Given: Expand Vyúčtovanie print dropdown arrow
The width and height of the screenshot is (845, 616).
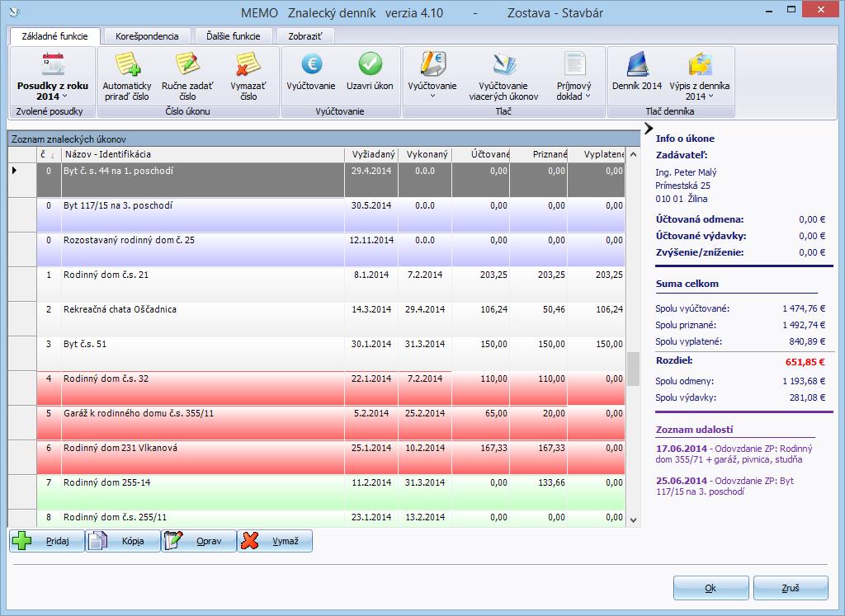Looking at the screenshot, I should [432, 96].
